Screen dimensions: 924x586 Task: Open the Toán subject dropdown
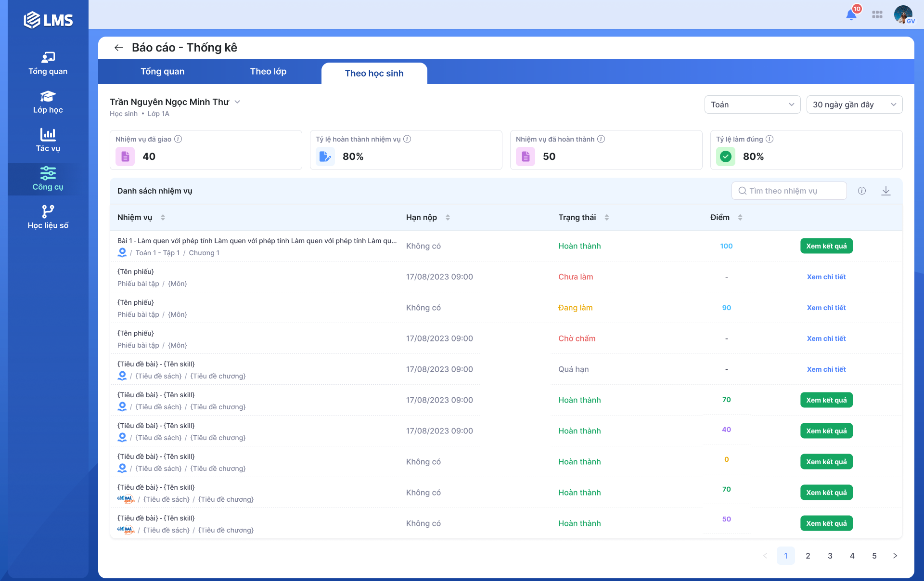752,104
